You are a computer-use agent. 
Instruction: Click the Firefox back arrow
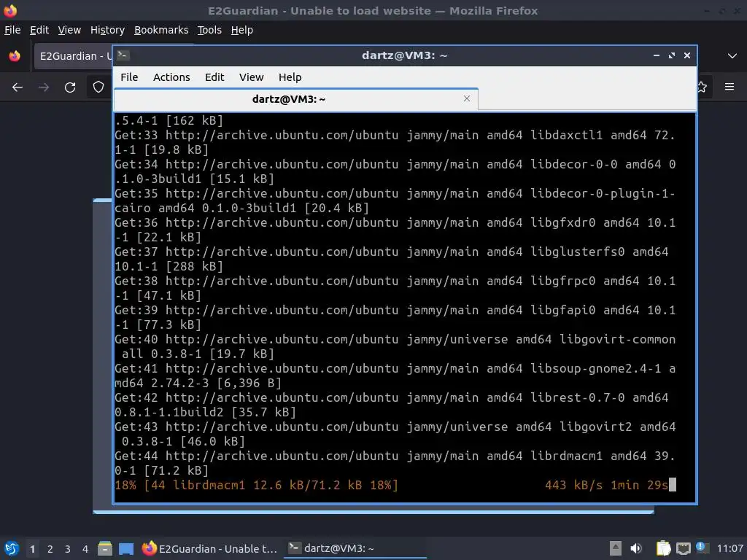tap(18, 87)
